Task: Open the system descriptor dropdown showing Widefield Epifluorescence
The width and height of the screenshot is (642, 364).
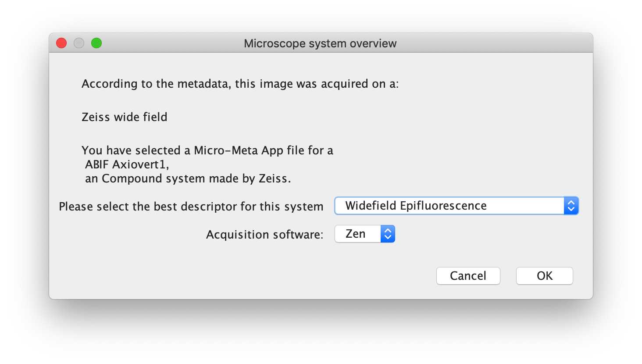Action: [457, 206]
